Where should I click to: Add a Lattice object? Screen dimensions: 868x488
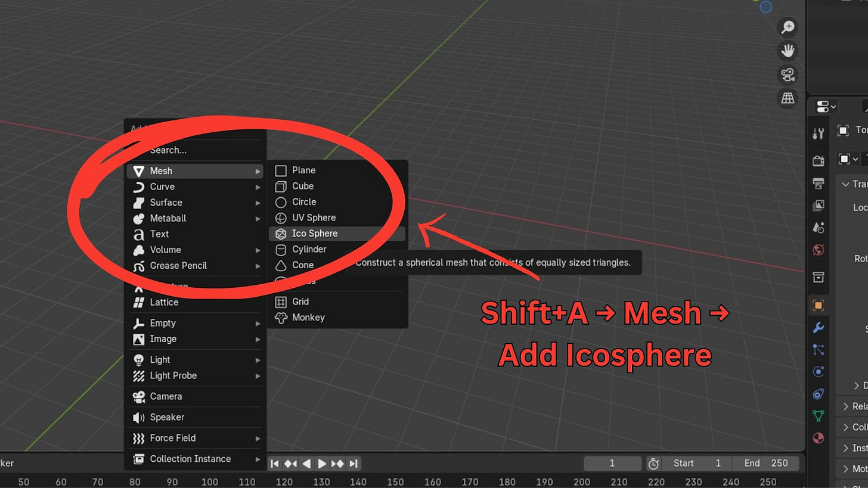click(195, 302)
